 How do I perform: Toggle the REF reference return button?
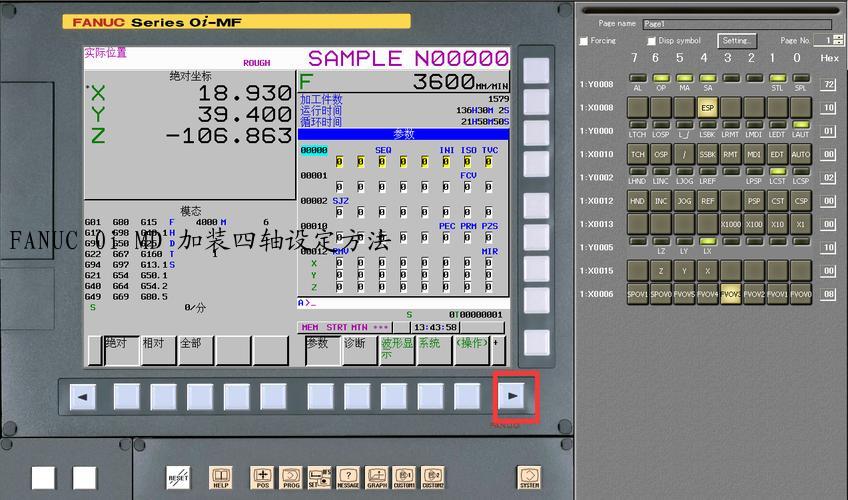click(x=707, y=201)
